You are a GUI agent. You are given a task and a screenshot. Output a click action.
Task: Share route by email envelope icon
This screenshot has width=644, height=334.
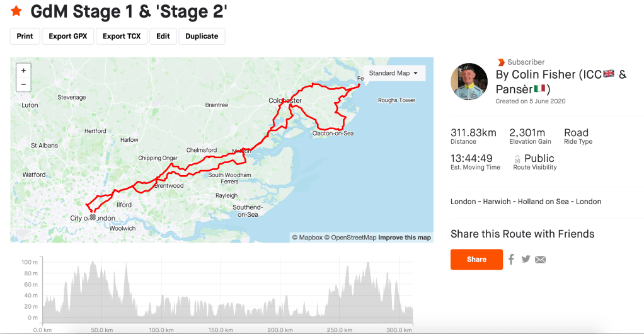[540, 259]
